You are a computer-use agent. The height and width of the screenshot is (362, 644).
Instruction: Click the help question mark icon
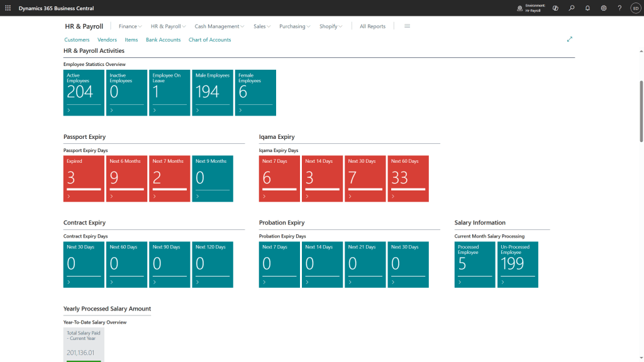pyautogui.click(x=619, y=8)
